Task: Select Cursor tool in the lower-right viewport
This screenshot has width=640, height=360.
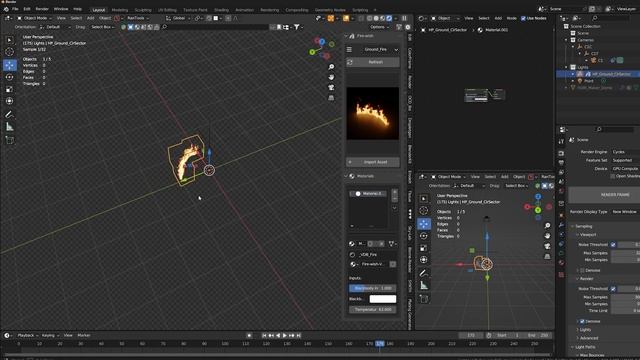Action: 424,211
